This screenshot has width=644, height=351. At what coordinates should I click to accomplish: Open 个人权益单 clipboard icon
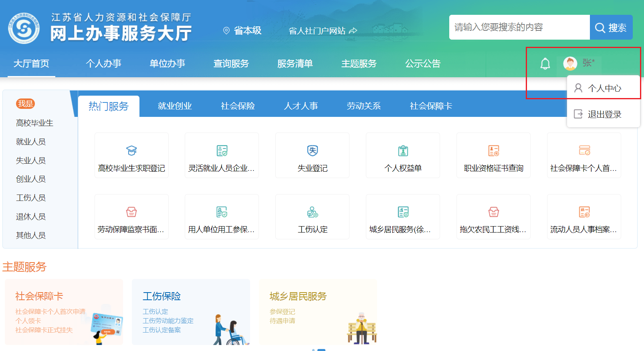point(403,151)
